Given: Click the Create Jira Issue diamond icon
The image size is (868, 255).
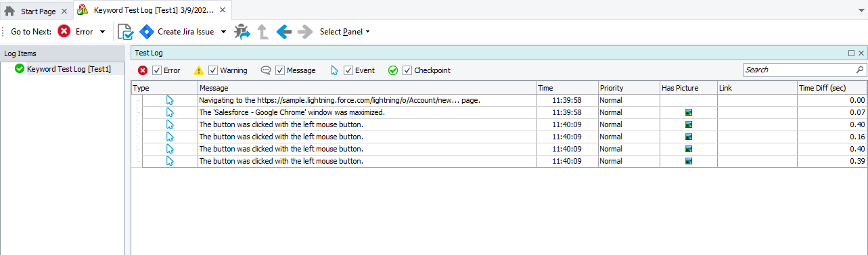Looking at the screenshot, I should [x=147, y=31].
